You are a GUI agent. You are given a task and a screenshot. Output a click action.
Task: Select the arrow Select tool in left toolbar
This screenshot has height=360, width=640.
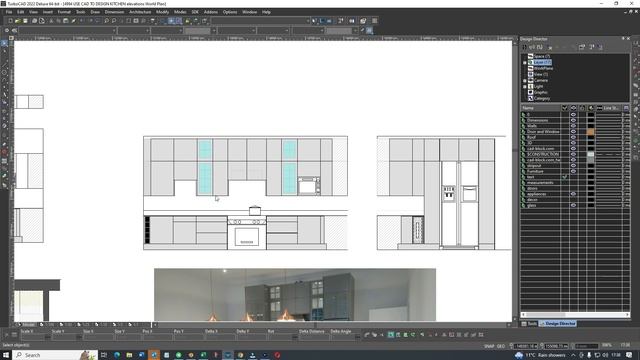(x=4, y=43)
